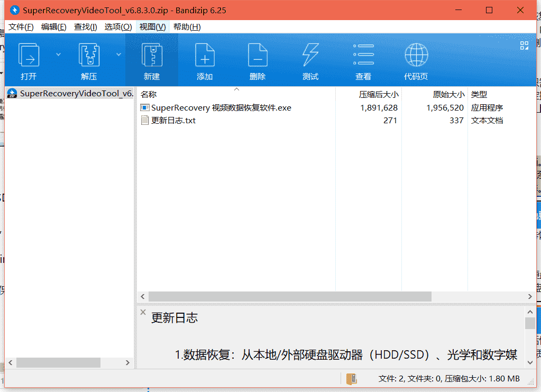Select SuperRecoveryVideoTool_v6 archive in tree
Viewport: 541px width, 392px height.
pos(70,94)
